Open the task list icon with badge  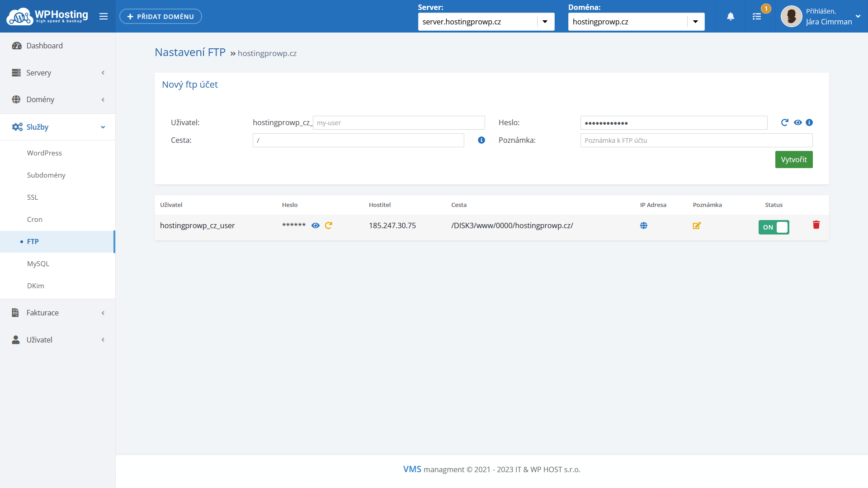tap(757, 17)
